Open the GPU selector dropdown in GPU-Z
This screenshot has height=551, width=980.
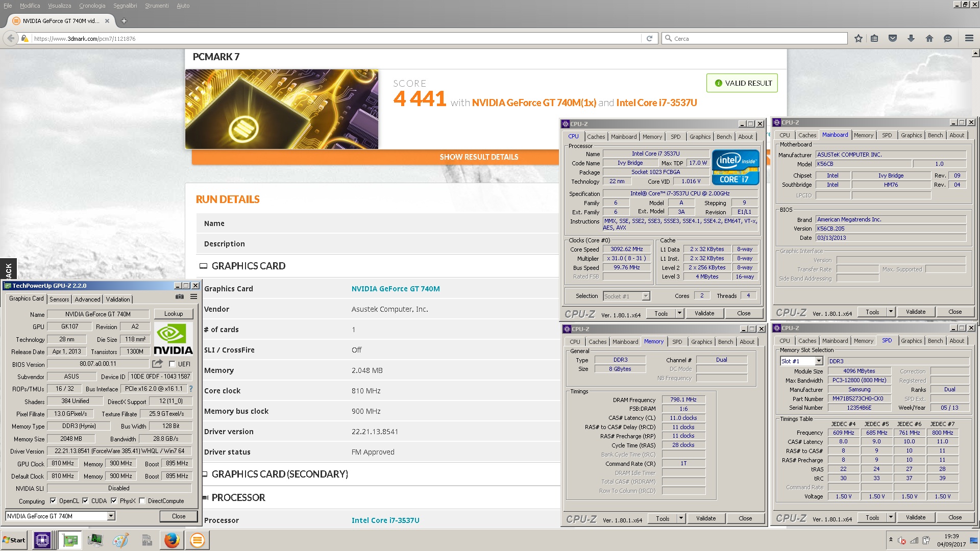111,516
